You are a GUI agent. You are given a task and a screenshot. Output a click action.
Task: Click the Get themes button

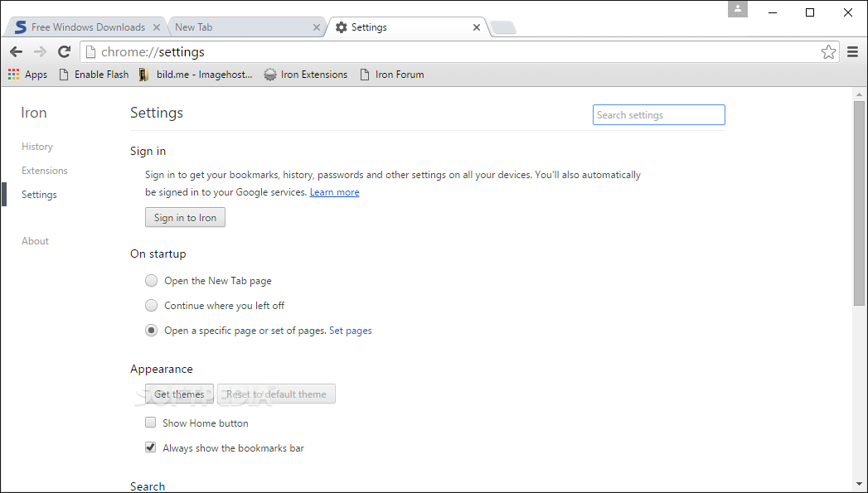pos(179,394)
